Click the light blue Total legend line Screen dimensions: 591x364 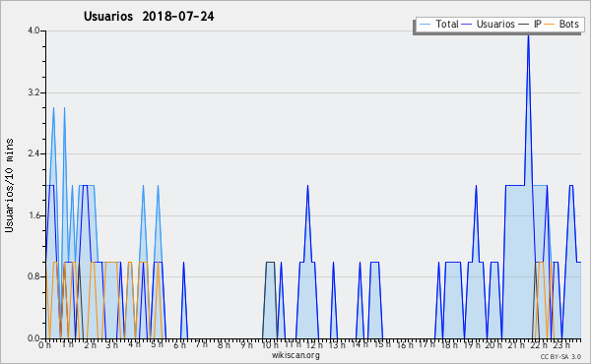426,25
